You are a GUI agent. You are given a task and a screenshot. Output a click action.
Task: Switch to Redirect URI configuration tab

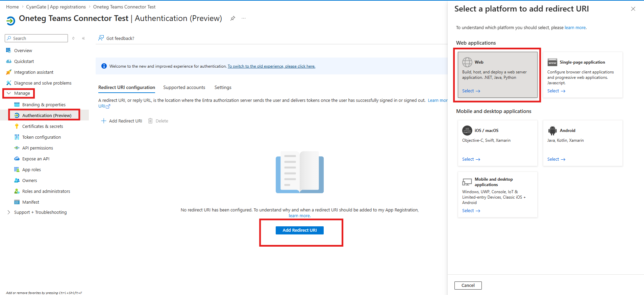pos(127,87)
